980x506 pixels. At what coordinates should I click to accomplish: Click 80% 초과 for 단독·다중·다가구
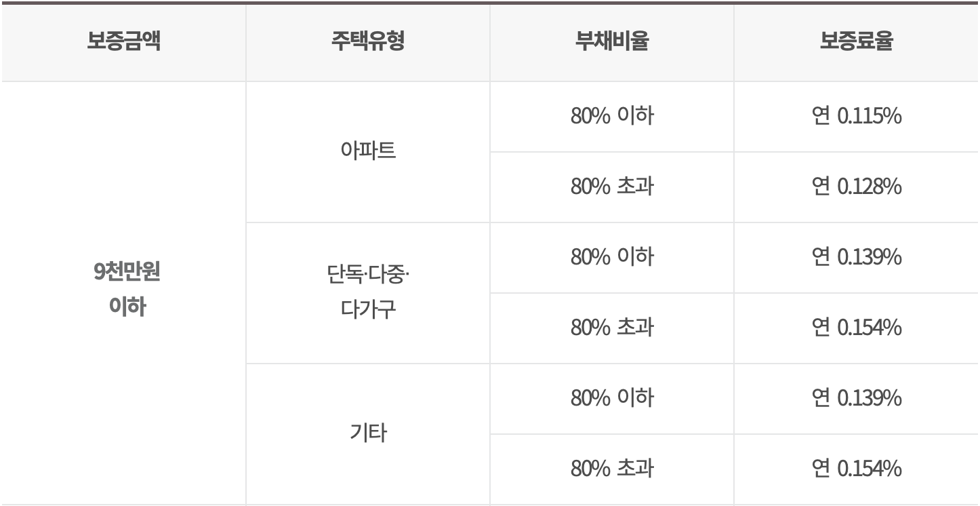[x=612, y=328]
